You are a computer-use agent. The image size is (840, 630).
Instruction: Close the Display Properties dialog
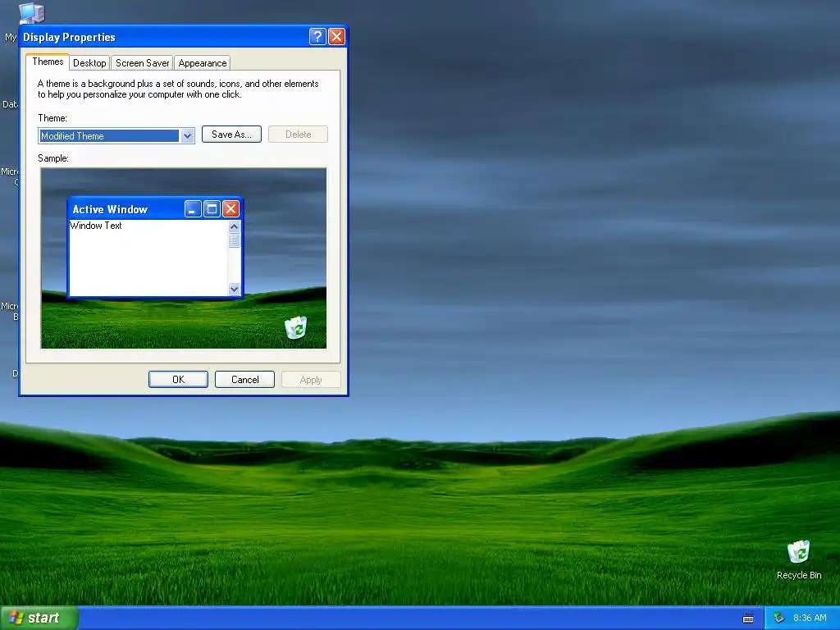pyautogui.click(x=336, y=36)
